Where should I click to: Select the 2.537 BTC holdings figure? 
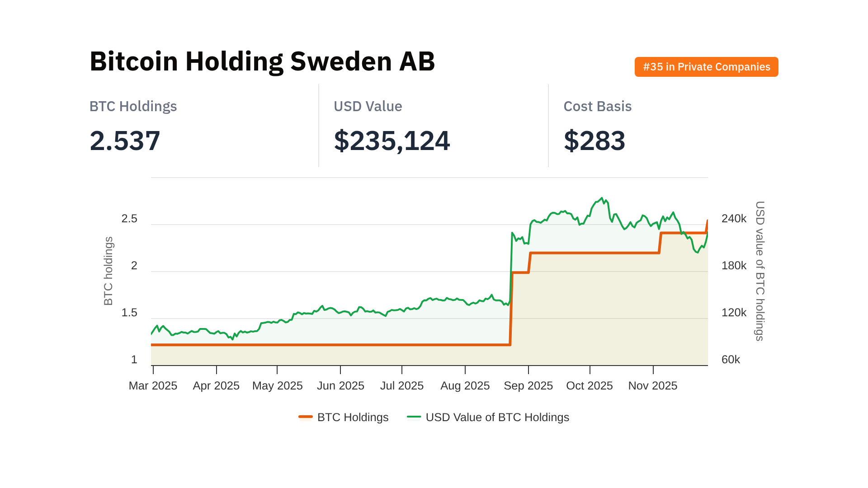125,141
